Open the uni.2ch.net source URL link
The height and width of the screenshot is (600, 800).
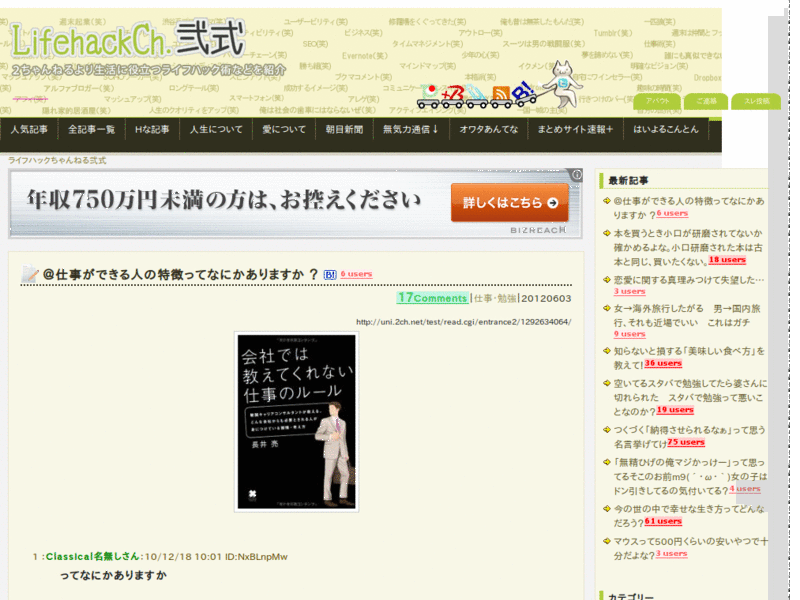point(464,322)
